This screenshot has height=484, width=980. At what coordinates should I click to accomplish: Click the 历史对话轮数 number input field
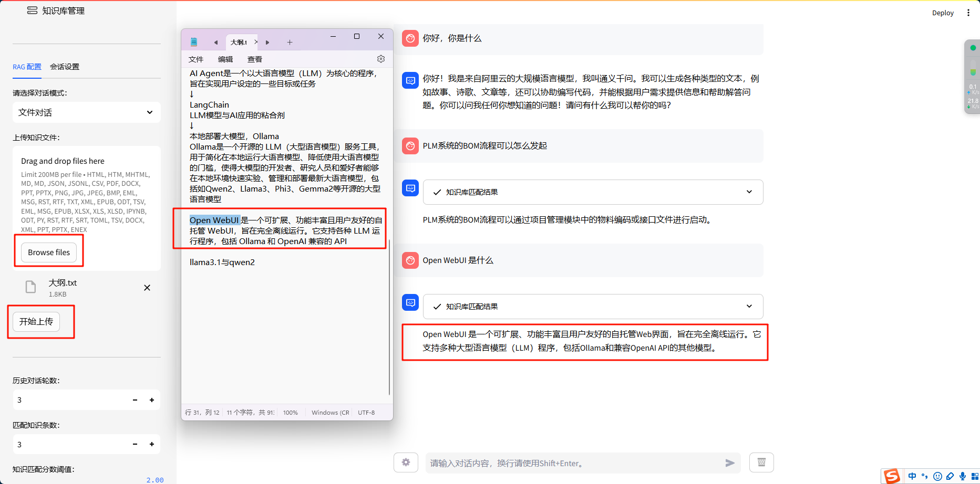(x=69, y=400)
